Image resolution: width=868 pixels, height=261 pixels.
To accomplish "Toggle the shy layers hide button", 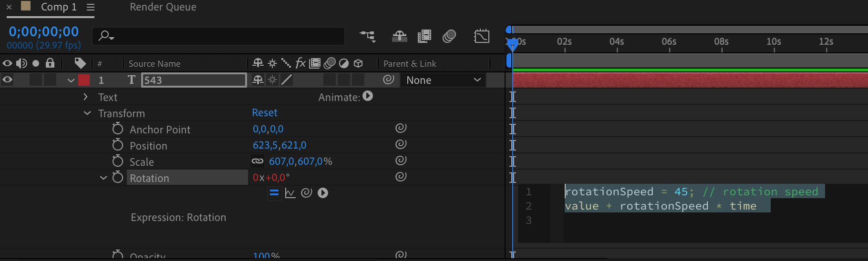I will [x=399, y=36].
